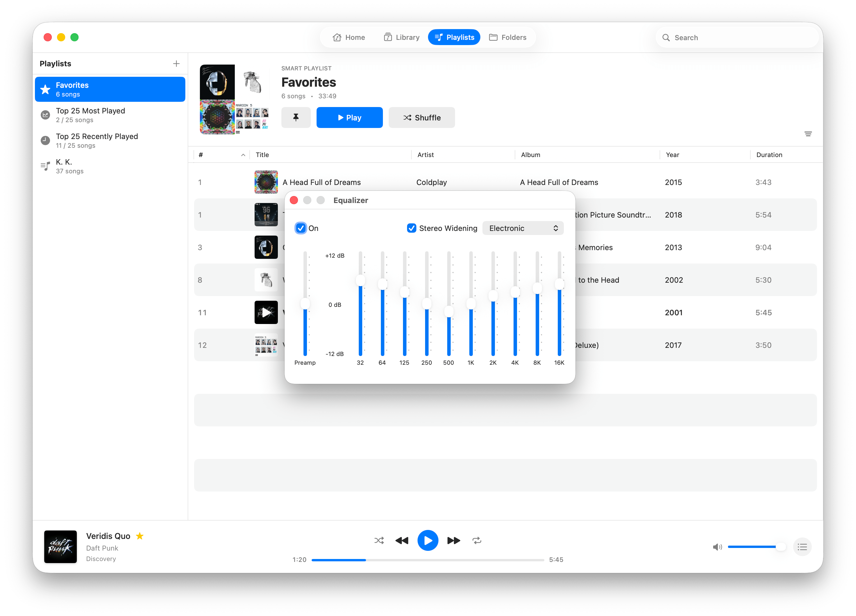Select Favorites in sidebar

(x=110, y=89)
